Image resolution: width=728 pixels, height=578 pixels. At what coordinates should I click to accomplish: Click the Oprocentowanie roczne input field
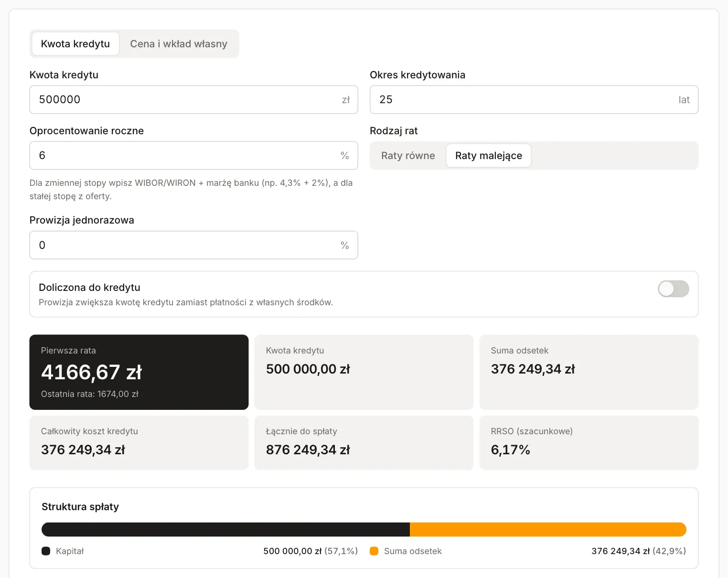(193, 155)
